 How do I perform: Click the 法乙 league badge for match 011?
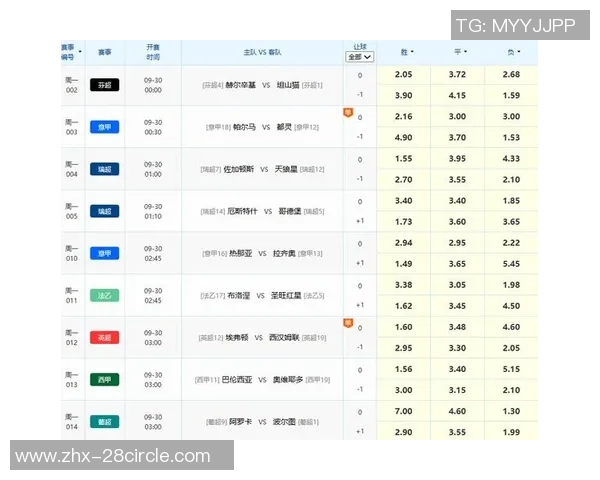(104, 296)
